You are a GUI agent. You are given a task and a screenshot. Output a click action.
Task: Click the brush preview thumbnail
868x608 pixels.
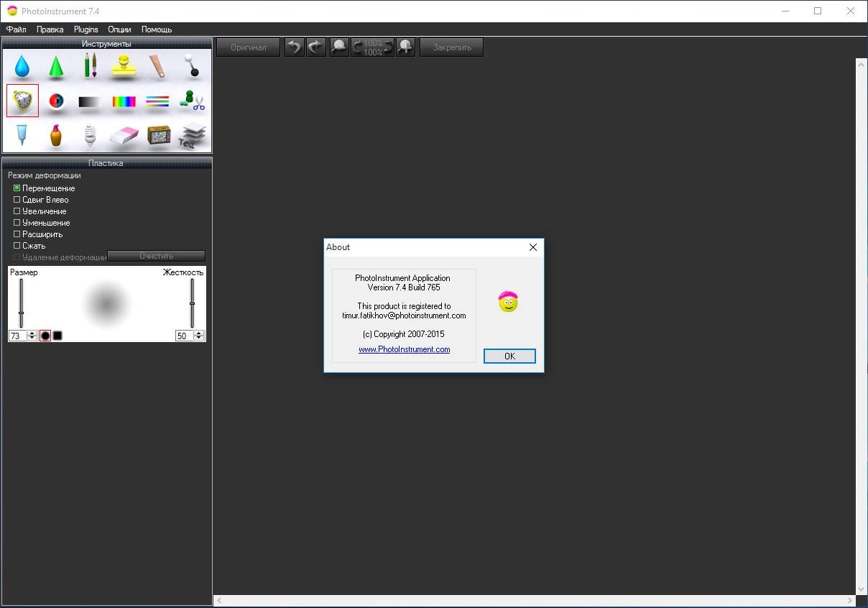tap(106, 304)
